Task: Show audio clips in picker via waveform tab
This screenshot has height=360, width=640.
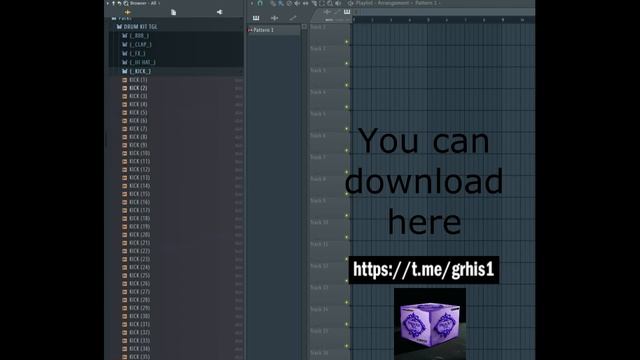Action: point(274,18)
